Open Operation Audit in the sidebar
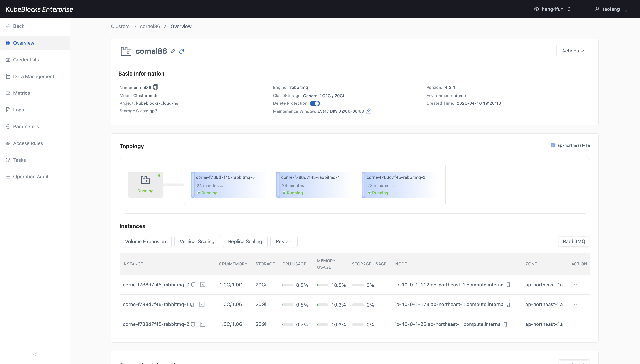 click(x=35, y=177)
